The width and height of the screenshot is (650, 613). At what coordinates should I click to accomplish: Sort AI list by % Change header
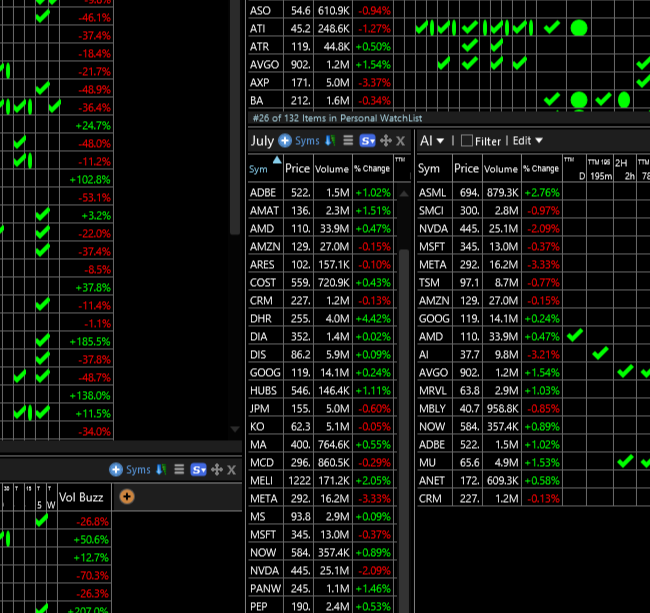pos(541,169)
